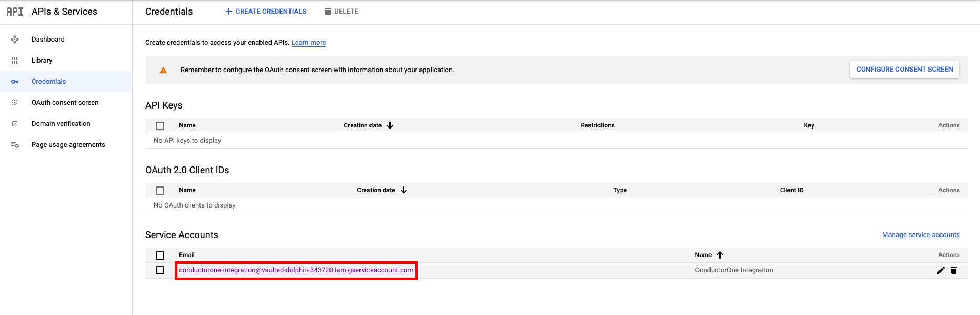Screen dimensions: 980x315
Task: Click the Domain verification checkbox icon
Action: (15, 124)
